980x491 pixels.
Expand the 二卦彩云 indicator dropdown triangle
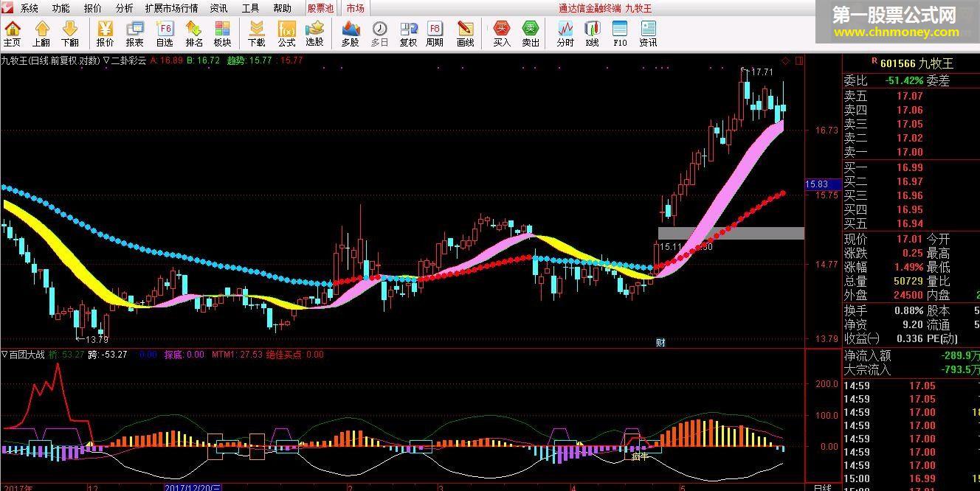coord(107,60)
